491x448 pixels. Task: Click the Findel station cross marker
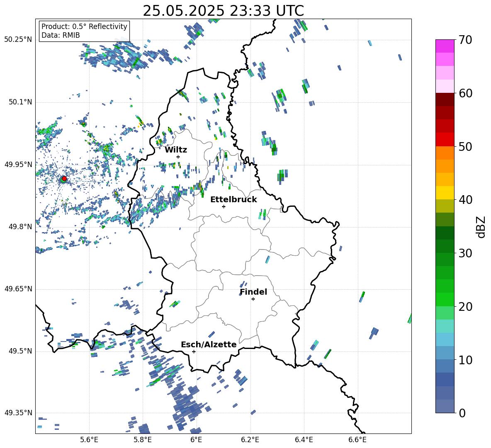click(253, 299)
